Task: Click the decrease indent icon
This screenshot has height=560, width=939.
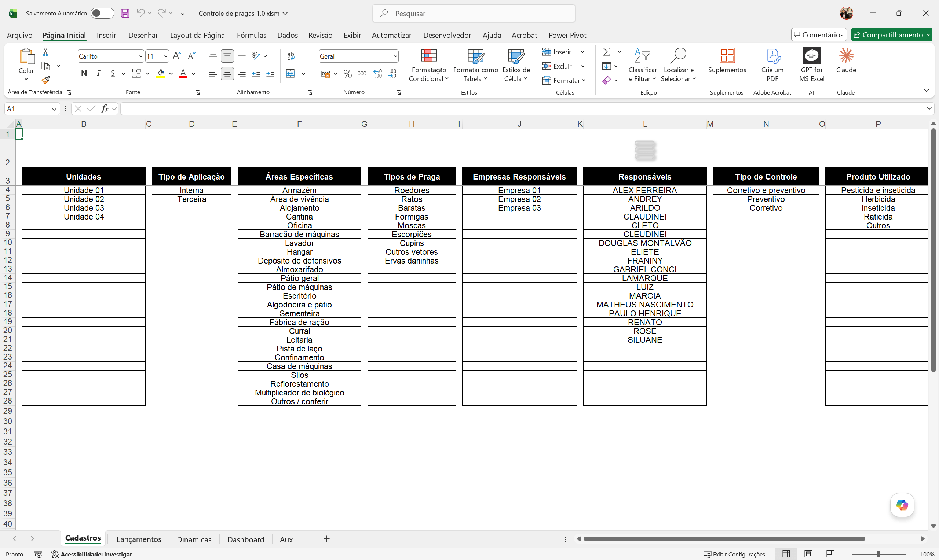Action: [x=256, y=74]
